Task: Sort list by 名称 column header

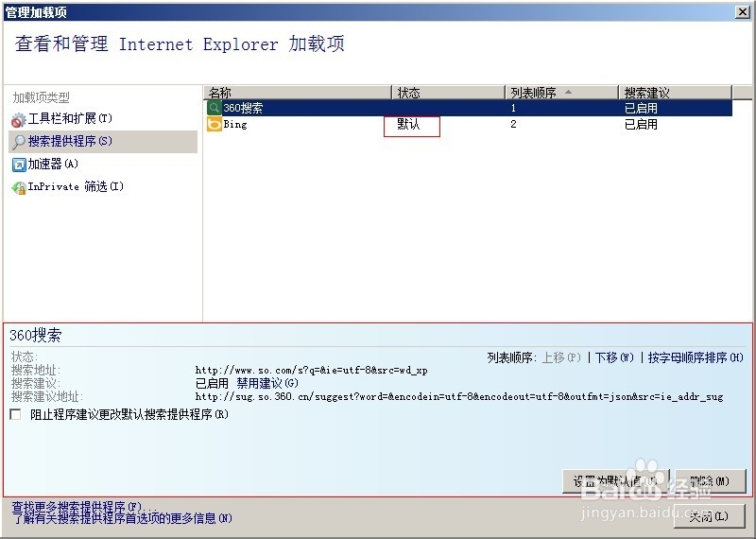Action: [x=298, y=92]
